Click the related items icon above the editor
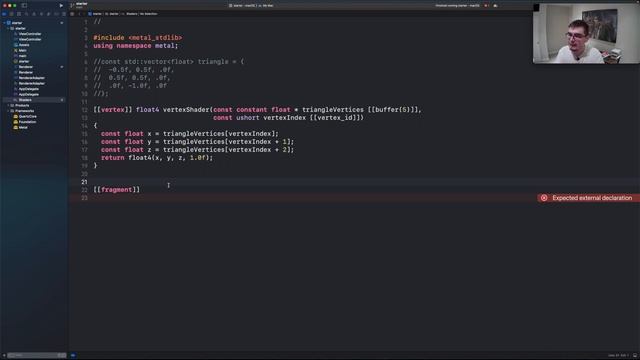 tap(72, 14)
